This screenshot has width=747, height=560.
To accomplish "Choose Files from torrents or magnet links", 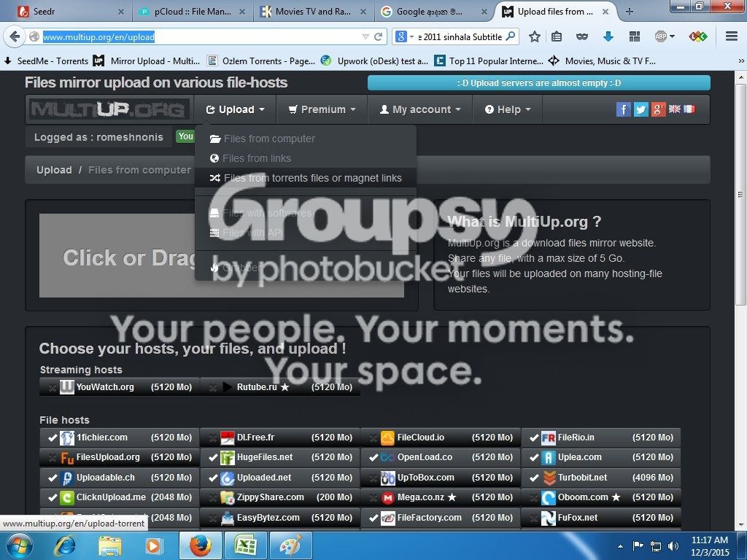I will pos(306,178).
